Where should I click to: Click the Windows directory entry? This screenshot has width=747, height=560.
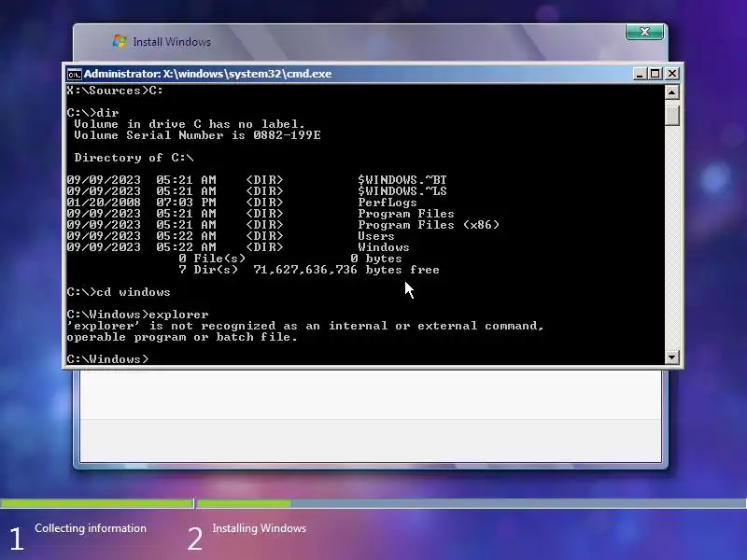pyautogui.click(x=384, y=247)
